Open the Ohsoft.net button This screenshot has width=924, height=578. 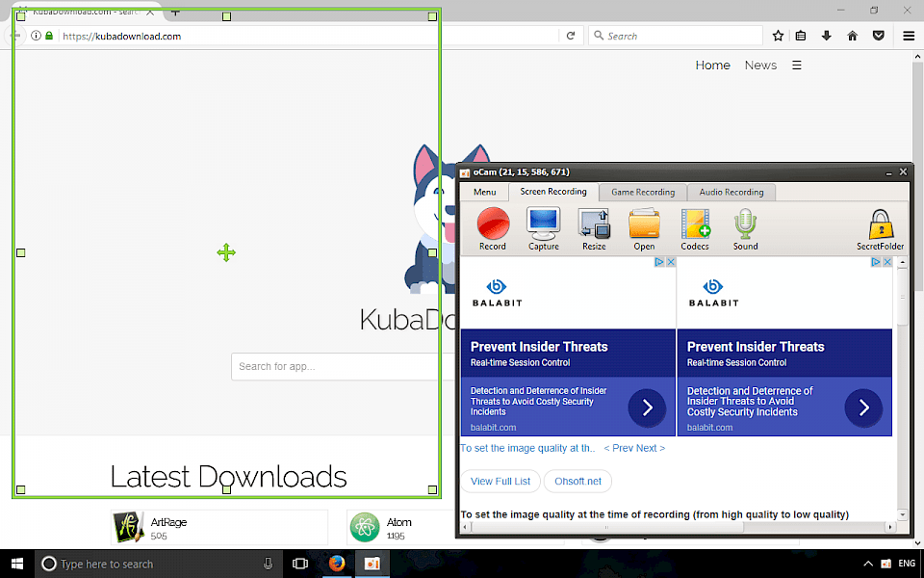pyautogui.click(x=577, y=482)
